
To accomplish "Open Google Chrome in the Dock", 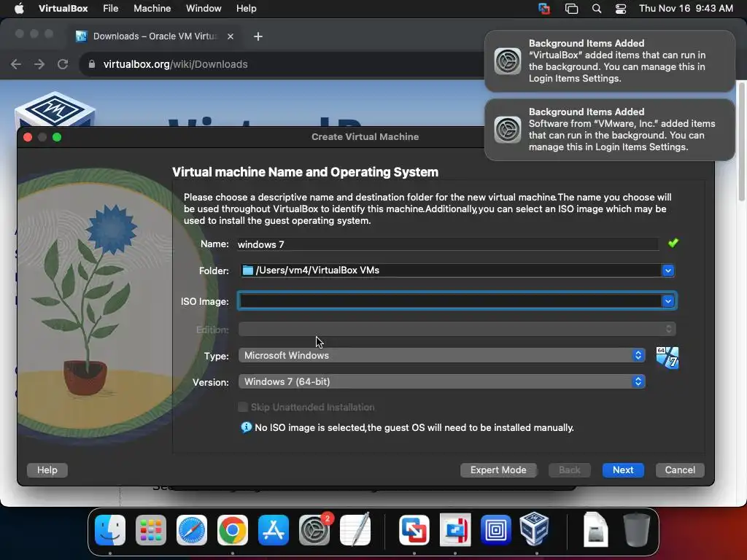I will tap(233, 530).
